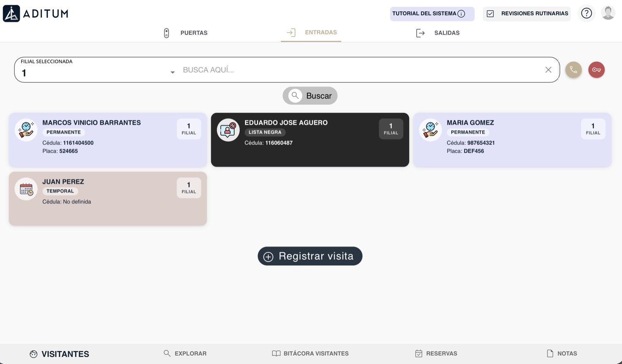This screenshot has width=622, height=364.
Task: Click the Lista Negra tag
Action: (265, 133)
